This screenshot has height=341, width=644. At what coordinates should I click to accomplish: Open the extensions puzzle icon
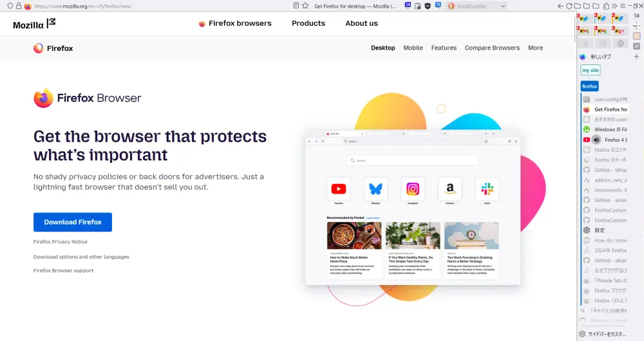[606, 6]
